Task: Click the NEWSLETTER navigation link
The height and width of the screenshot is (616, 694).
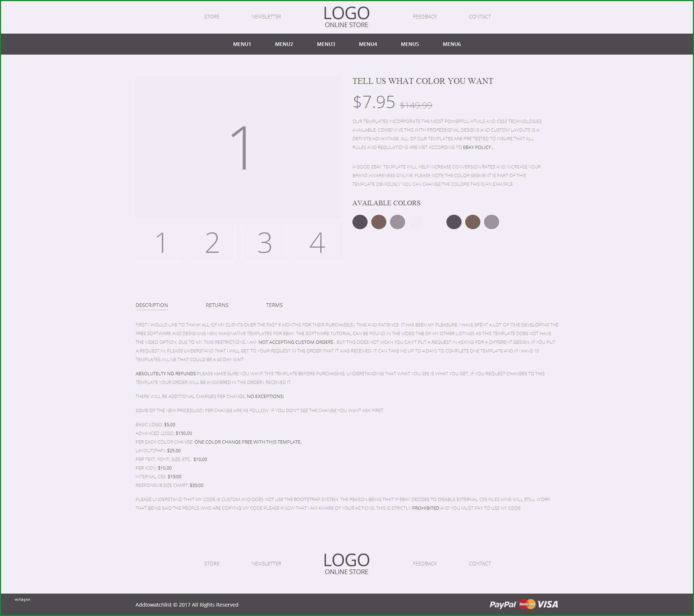Action: pyautogui.click(x=266, y=16)
